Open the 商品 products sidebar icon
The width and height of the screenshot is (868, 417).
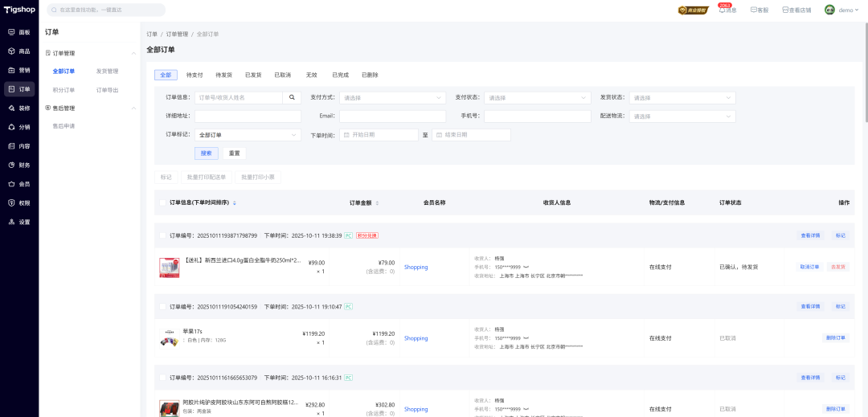pyautogui.click(x=11, y=51)
